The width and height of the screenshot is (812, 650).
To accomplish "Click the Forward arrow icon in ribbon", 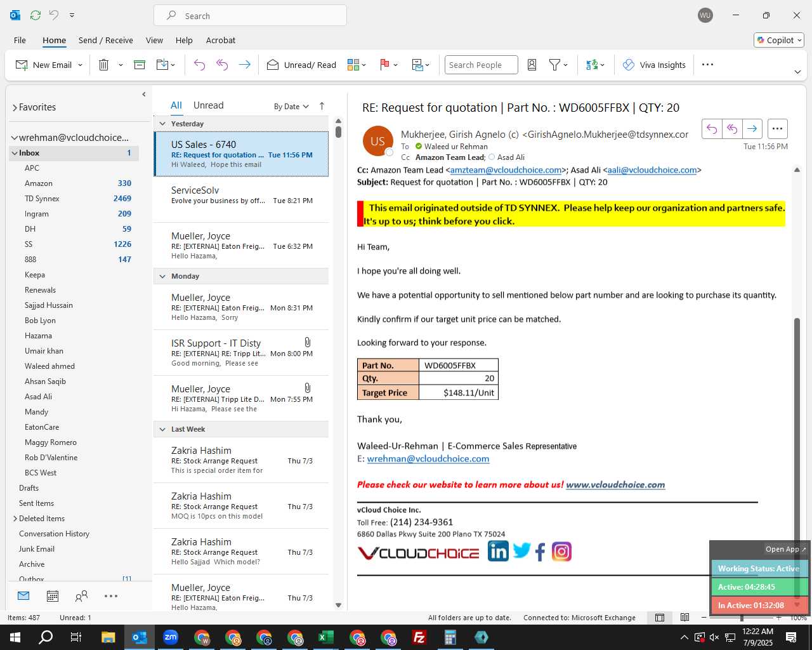I will pos(244,65).
